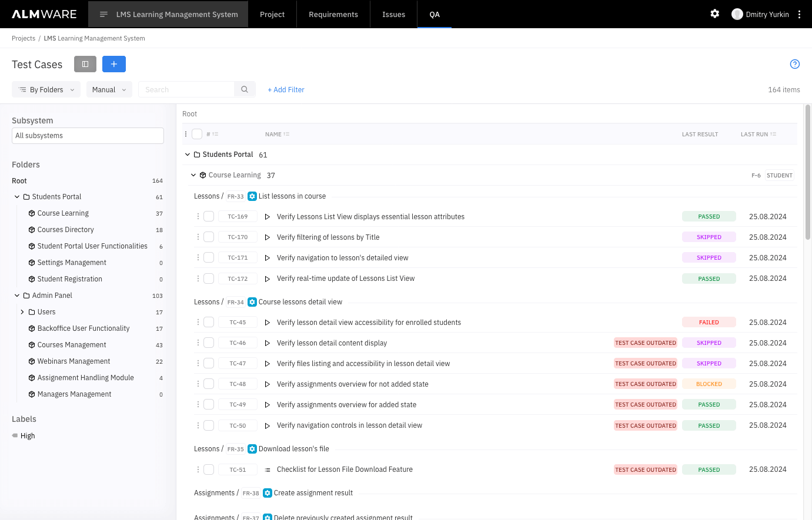Collapse Admin Panel in the sidebar tree
Screen dimensions: 812x520
(x=17, y=296)
